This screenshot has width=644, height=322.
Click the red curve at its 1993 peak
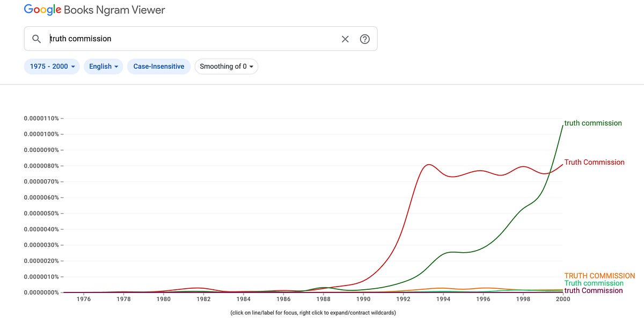click(428, 166)
